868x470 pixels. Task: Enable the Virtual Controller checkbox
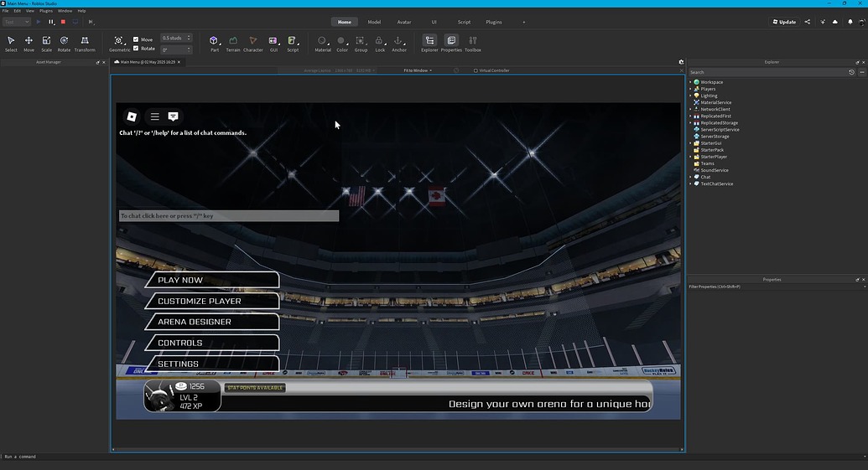pyautogui.click(x=476, y=70)
